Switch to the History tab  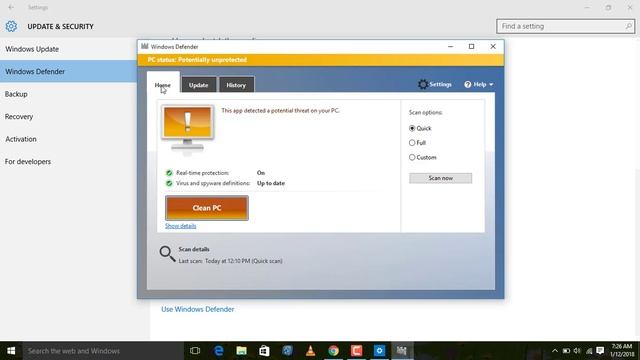[x=236, y=85]
